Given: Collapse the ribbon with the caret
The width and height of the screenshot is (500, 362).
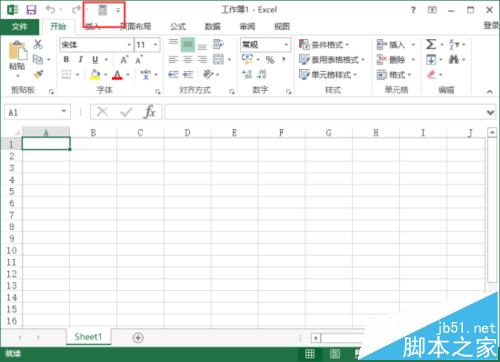Looking at the screenshot, I should (490, 91).
